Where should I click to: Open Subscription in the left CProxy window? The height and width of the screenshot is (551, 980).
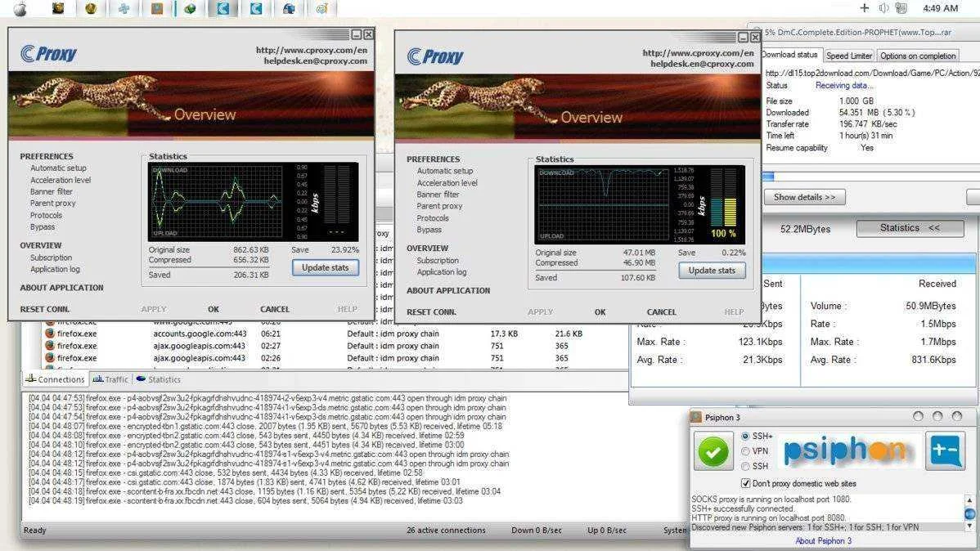(x=52, y=258)
